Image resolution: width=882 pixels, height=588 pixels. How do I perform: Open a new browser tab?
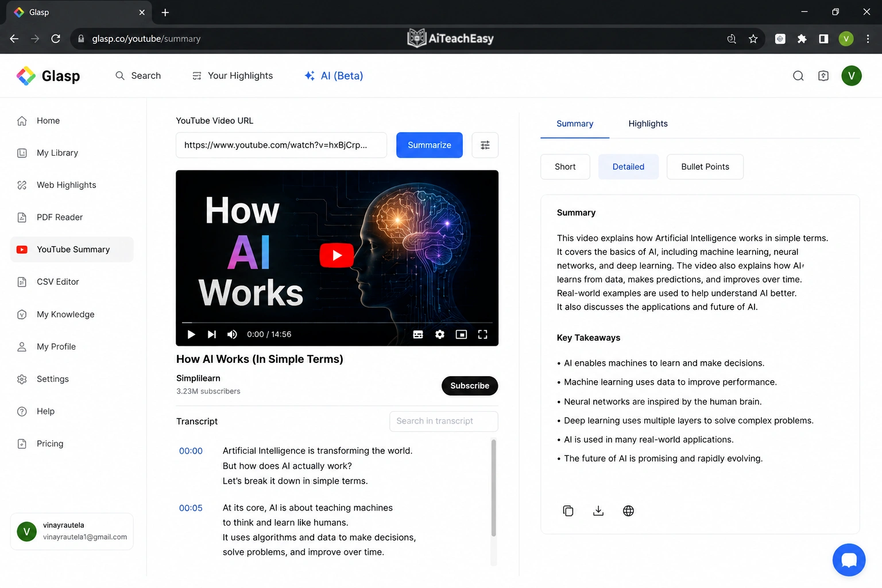pos(165,12)
